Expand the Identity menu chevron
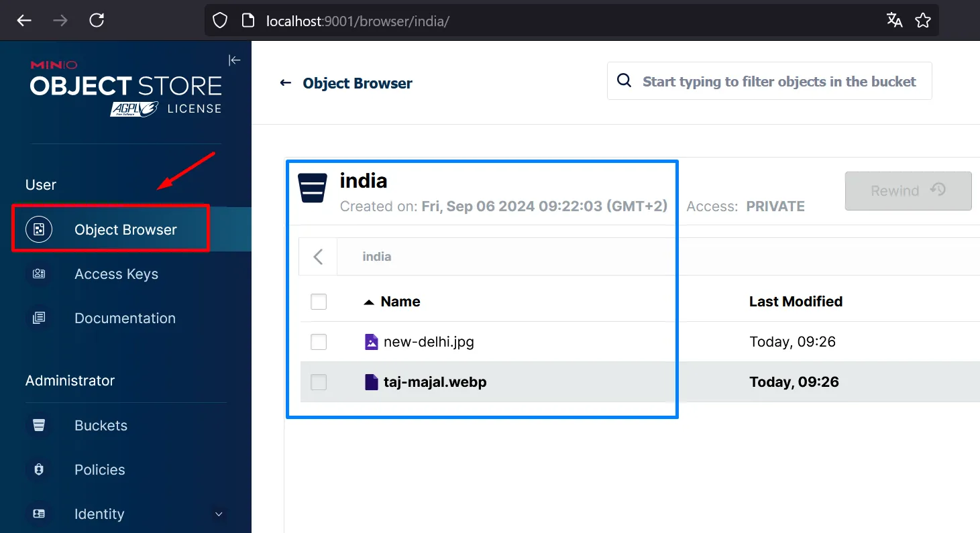The image size is (980, 533). coord(218,514)
